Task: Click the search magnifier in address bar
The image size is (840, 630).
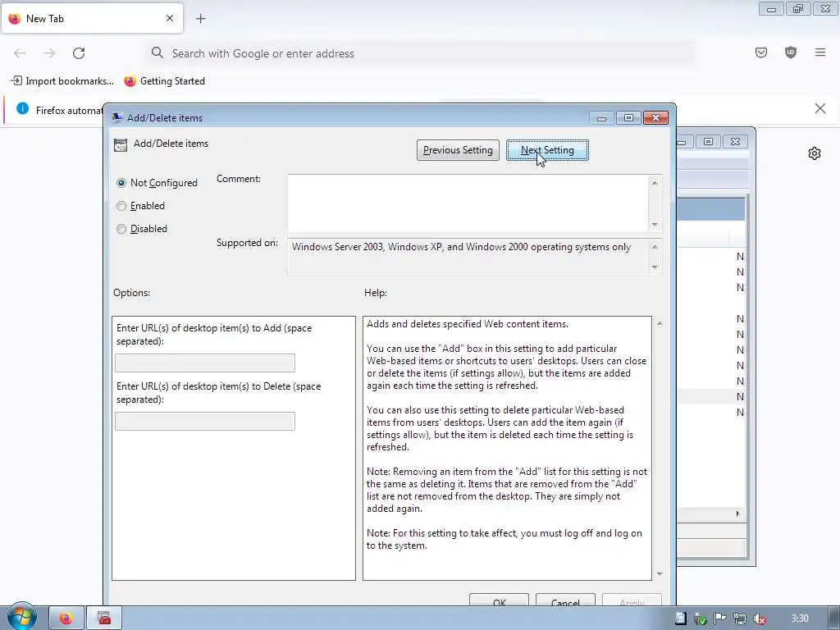Action: point(157,52)
